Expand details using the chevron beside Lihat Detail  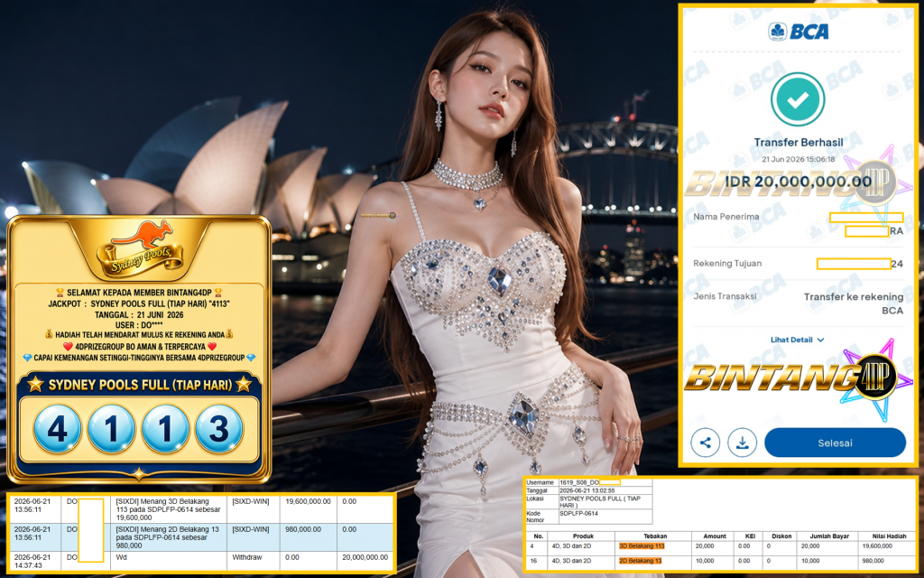(820, 340)
